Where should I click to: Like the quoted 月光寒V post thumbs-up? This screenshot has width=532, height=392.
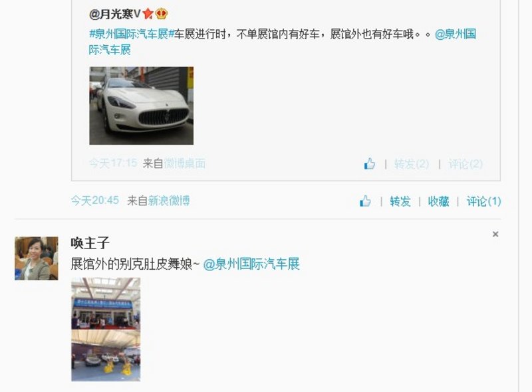click(370, 163)
